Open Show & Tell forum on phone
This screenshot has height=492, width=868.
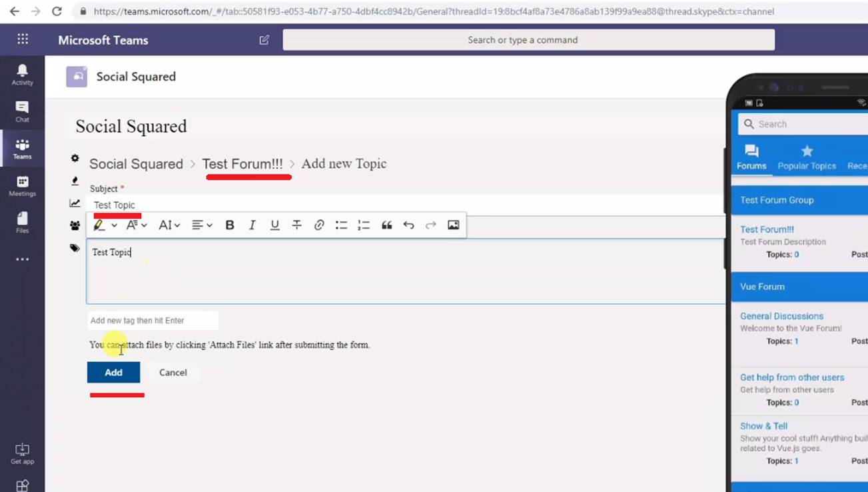763,426
